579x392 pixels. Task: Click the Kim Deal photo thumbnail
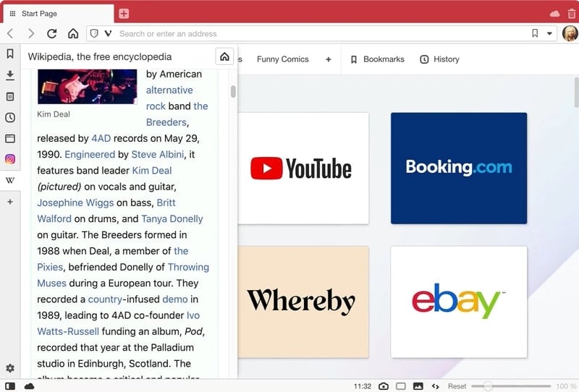pos(87,86)
